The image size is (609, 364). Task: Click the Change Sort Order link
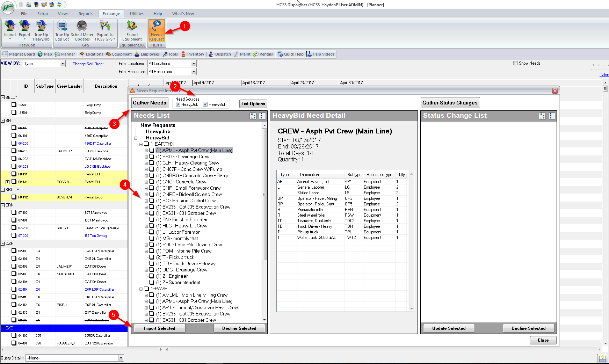click(88, 64)
